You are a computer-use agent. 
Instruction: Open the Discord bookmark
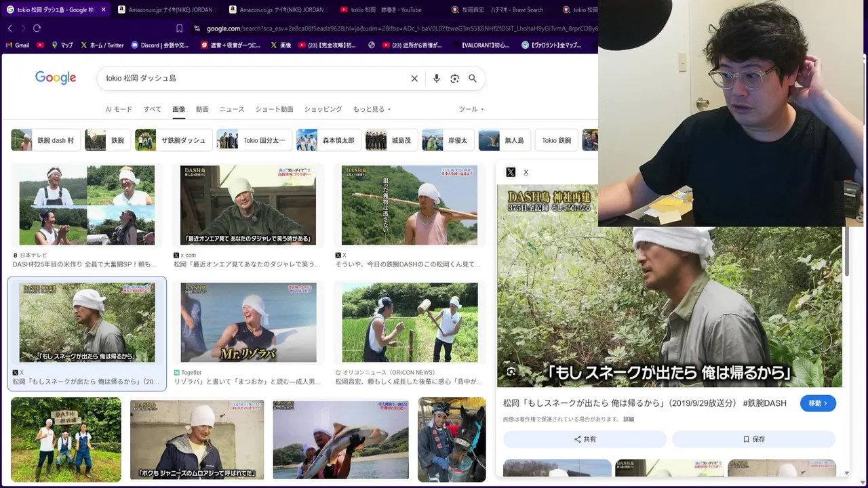pyautogui.click(x=160, y=45)
